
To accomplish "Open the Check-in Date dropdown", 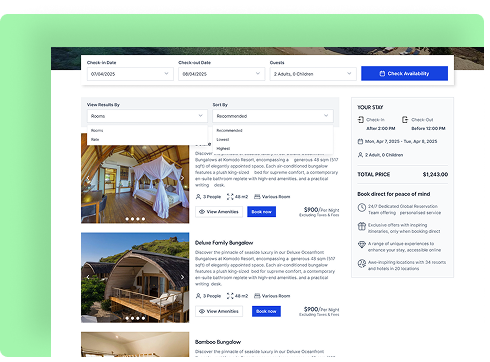I will point(130,74).
